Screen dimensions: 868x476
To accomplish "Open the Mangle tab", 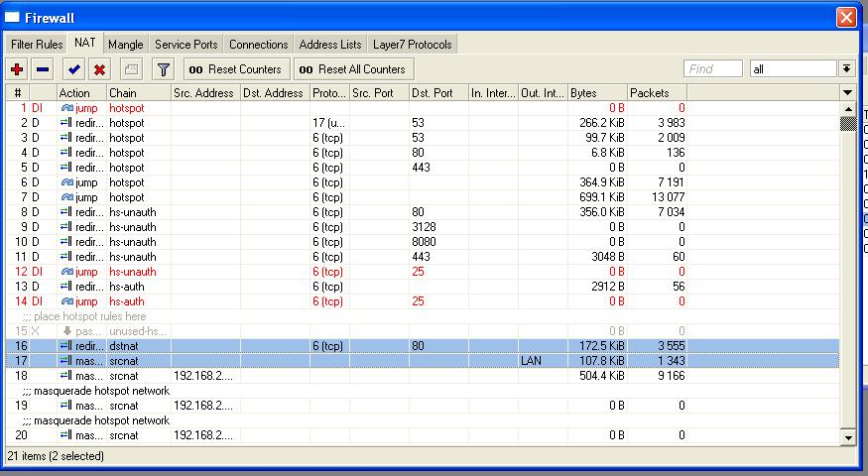I will tap(126, 45).
